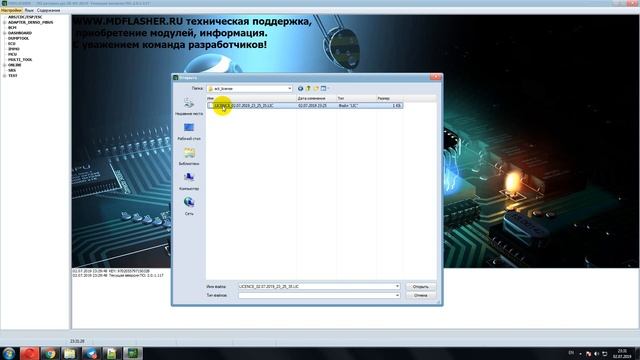This screenshot has height=360, width=640.
Task: Open the Имя файла dropdown arrow
Action: pyautogui.click(x=397, y=287)
